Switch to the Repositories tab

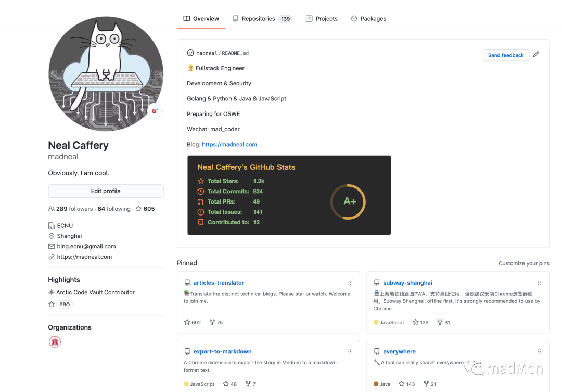[262, 19]
